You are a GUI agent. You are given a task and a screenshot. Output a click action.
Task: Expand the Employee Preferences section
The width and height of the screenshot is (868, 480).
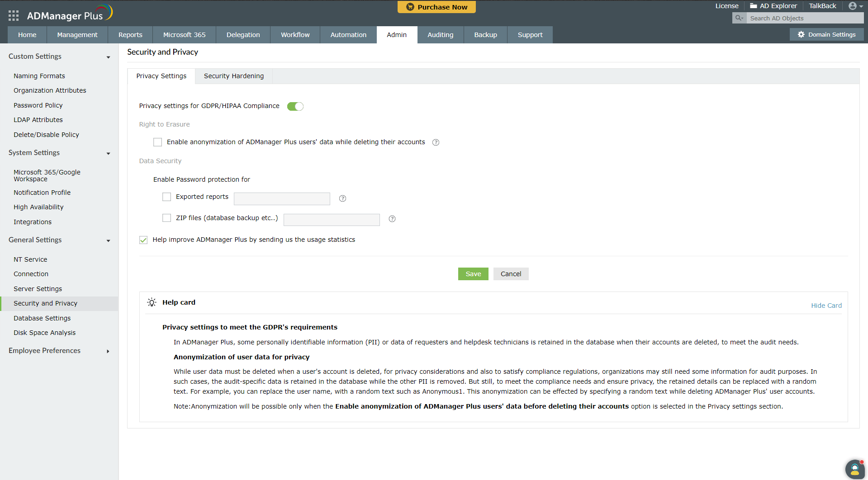coord(108,351)
